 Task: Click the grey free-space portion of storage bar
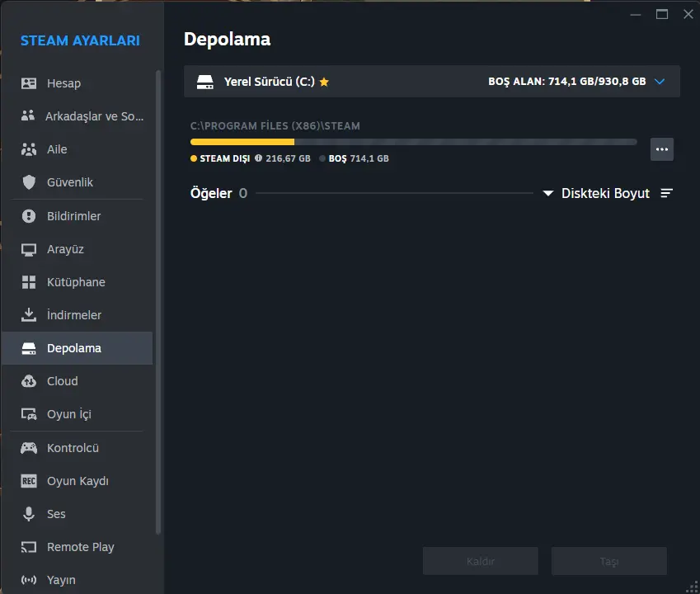(x=466, y=142)
